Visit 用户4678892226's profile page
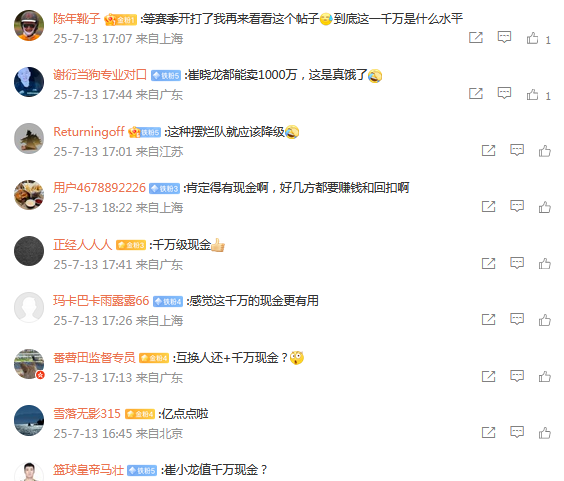564x481 pixels. click(x=99, y=188)
